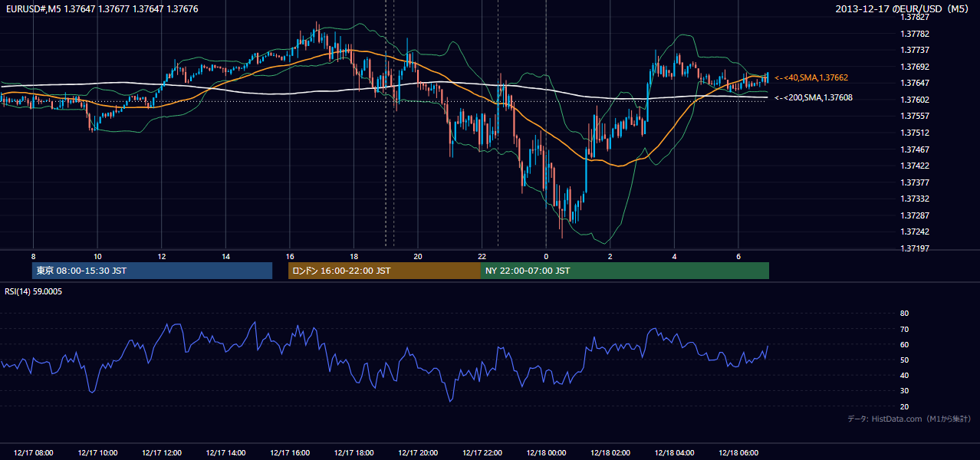The image size is (980, 460).
Task: Click price axis value 1.37557
Action: (x=914, y=117)
